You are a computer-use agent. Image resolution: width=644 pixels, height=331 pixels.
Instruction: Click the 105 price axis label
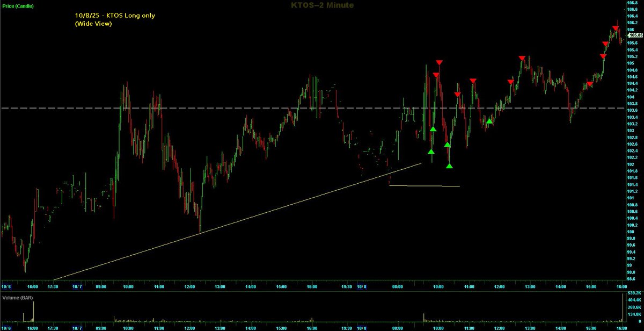click(631, 63)
